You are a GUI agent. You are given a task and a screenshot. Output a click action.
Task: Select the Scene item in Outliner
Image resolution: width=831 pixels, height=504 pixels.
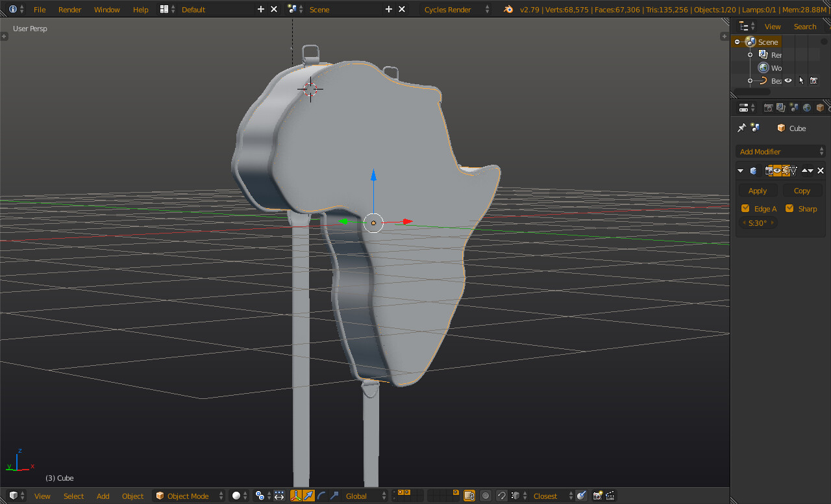[x=768, y=42]
